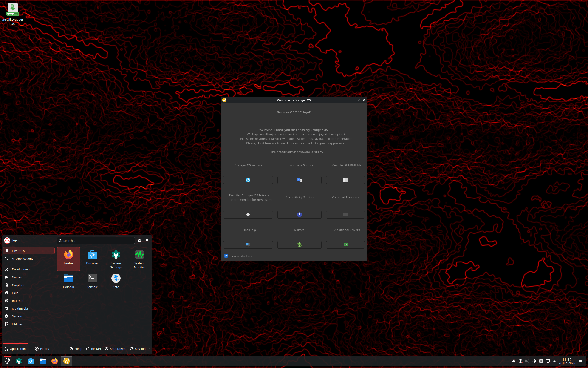Minimize Welcome to Drauger OS window

358,100
